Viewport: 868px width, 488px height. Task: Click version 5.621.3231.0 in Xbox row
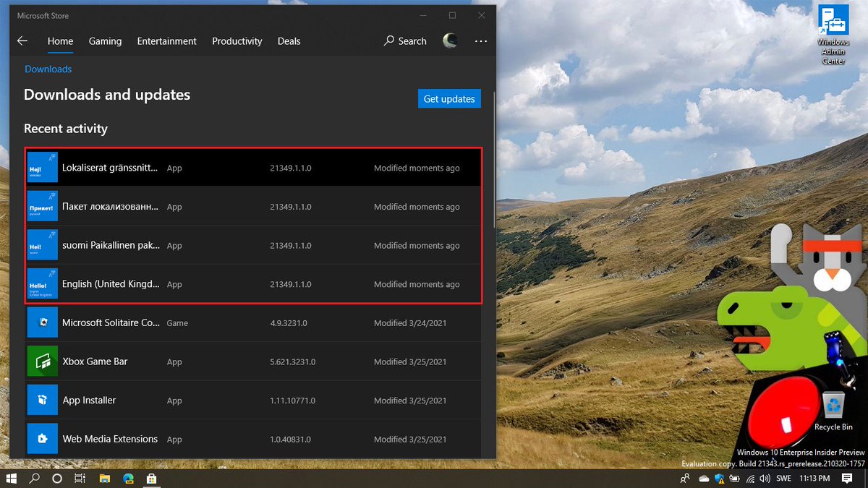click(292, 361)
